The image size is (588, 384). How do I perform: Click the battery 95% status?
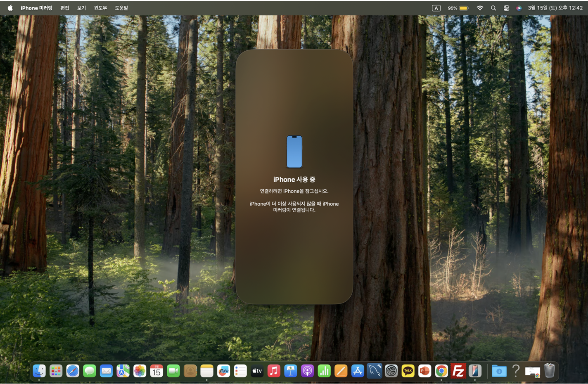click(x=458, y=8)
